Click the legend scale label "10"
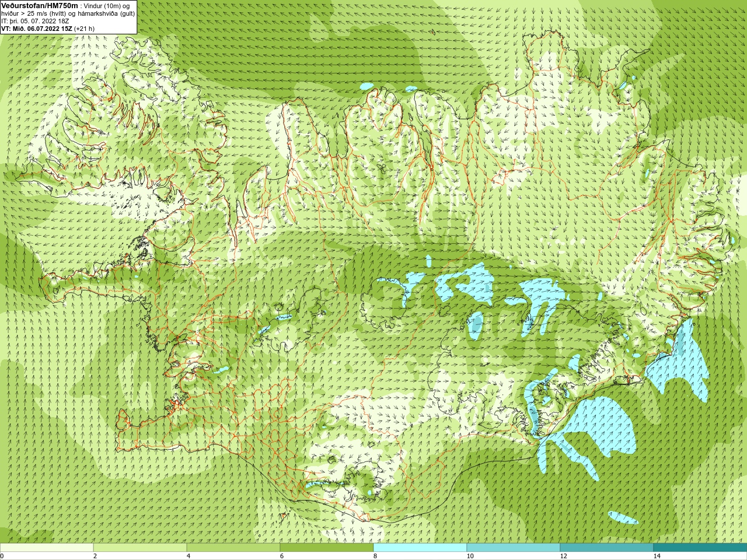The image size is (747, 560). [x=470, y=556]
